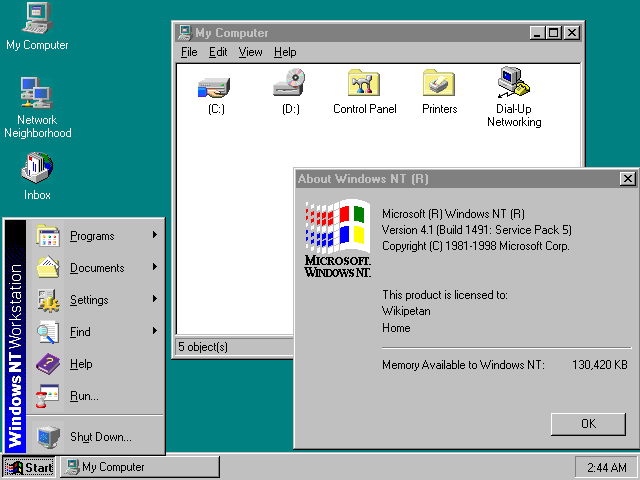Image resolution: width=640 pixels, height=480 pixels.
Task: Choose Help label in the Start menu
Action: pos(81,364)
